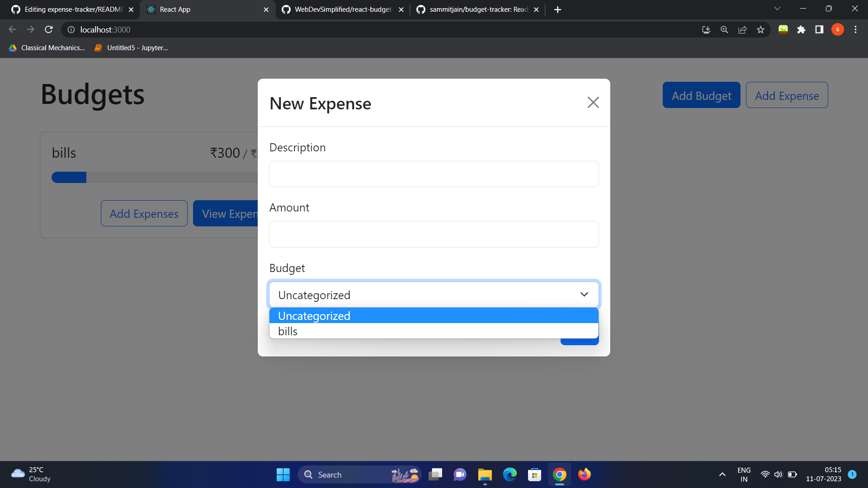
Task: Click the zoom icon in the address bar
Action: 724,29
